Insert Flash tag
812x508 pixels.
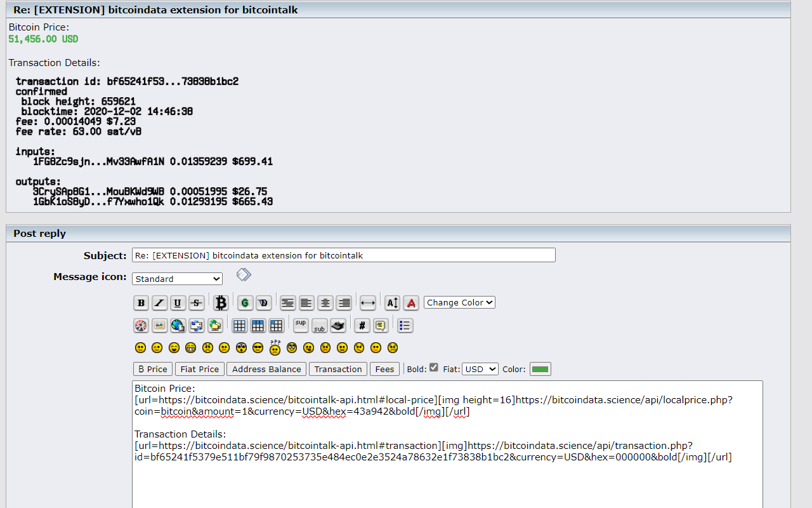(141, 326)
